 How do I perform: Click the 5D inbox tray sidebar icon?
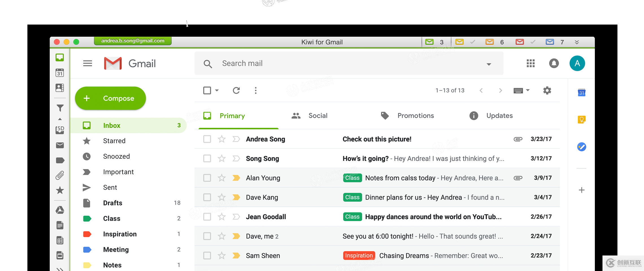pos(60,130)
